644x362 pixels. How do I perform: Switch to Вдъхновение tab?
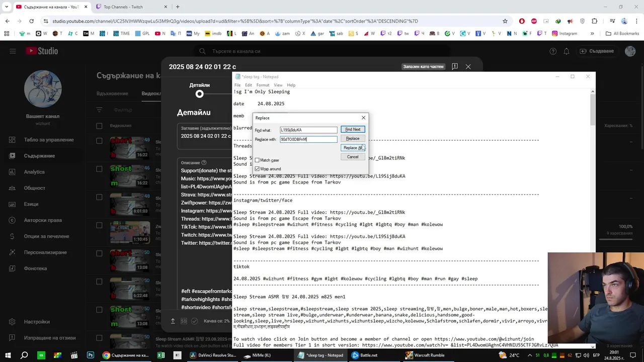[112, 94]
